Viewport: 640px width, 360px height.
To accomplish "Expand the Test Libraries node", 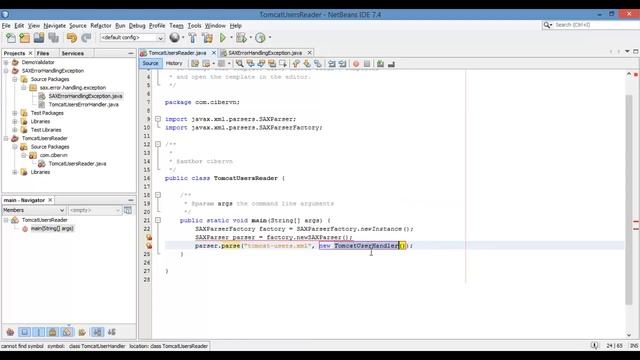I will [x=15, y=130].
